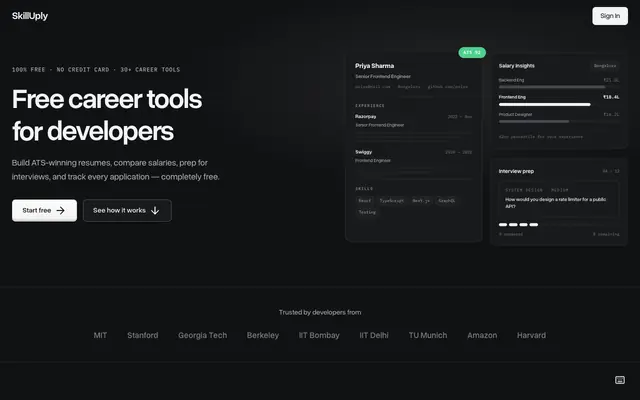The image size is (640, 400).
Task: Click the green ATS 92 badge
Action: pyautogui.click(x=472, y=52)
